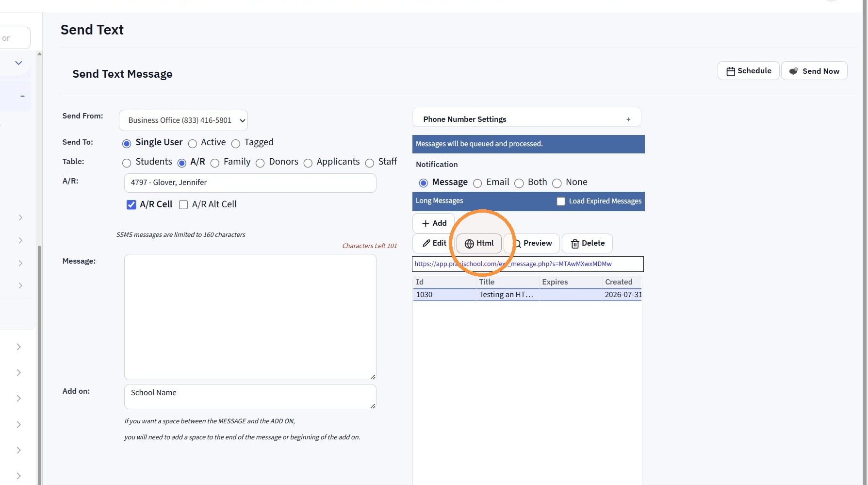Enable the A/R Alt Cell checkbox

click(183, 204)
